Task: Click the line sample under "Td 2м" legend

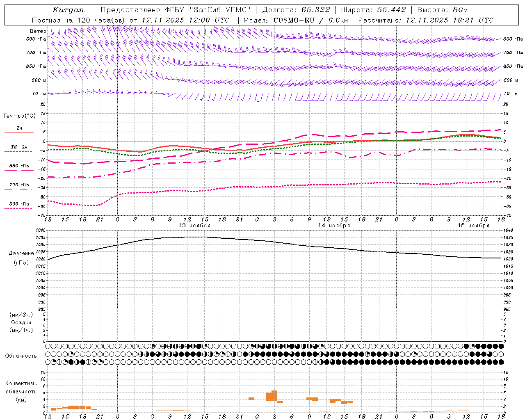Action: point(18,152)
